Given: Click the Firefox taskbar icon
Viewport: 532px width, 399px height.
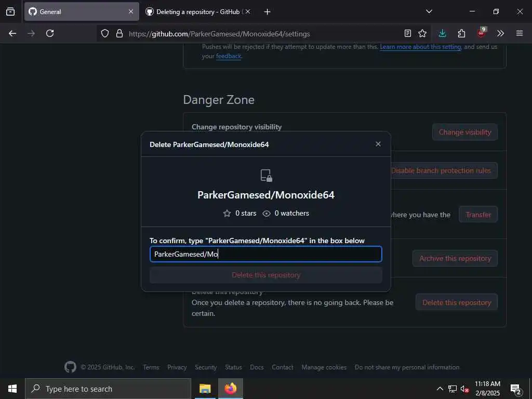Looking at the screenshot, I should point(230,389).
